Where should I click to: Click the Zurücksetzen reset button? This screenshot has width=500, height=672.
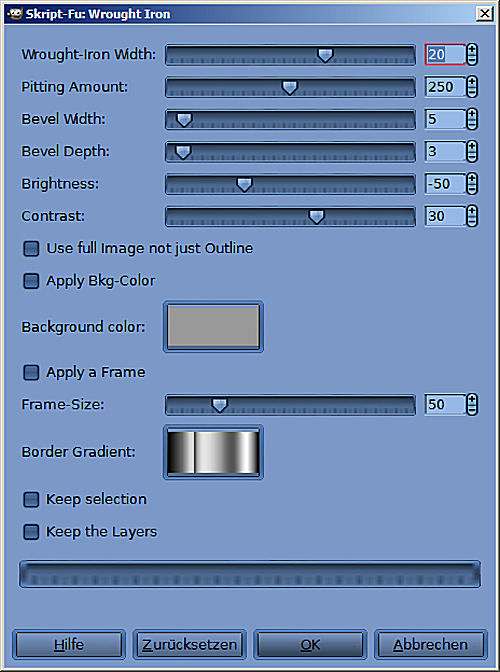coord(189,645)
